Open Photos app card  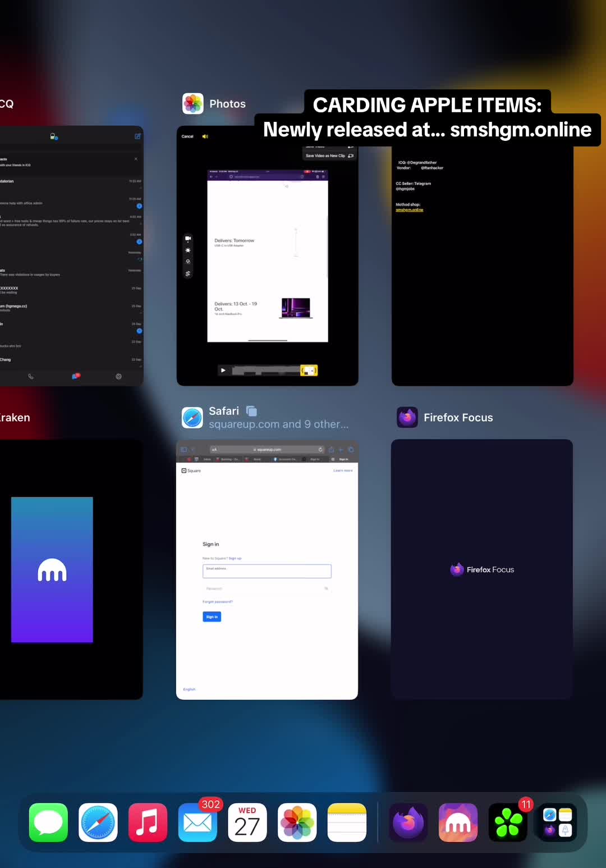click(267, 255)
